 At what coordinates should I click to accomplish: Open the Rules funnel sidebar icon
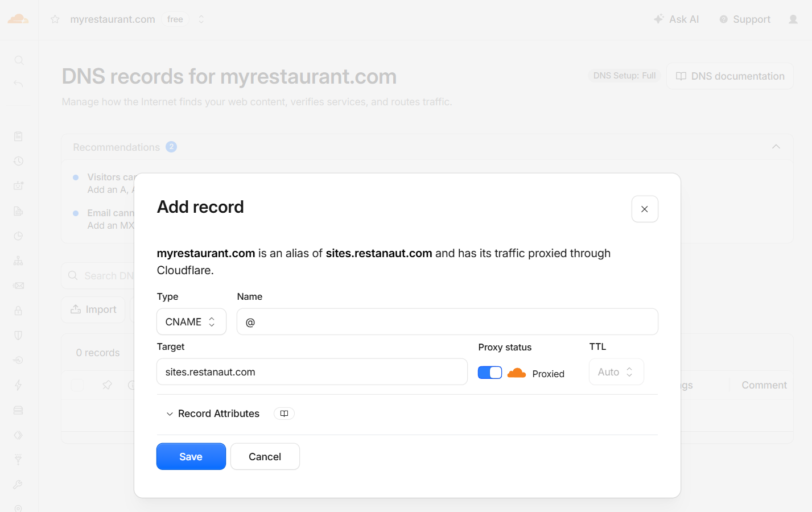point(18,460)
